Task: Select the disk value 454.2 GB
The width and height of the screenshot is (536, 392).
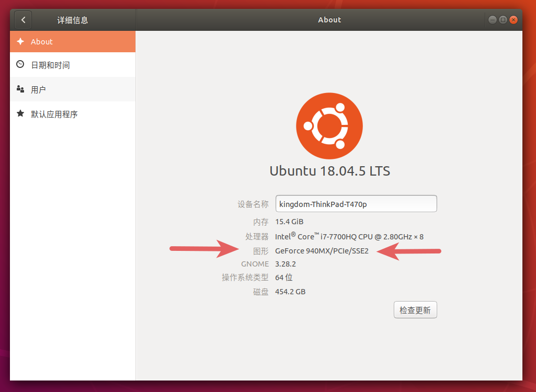Action: coord(290,292)
